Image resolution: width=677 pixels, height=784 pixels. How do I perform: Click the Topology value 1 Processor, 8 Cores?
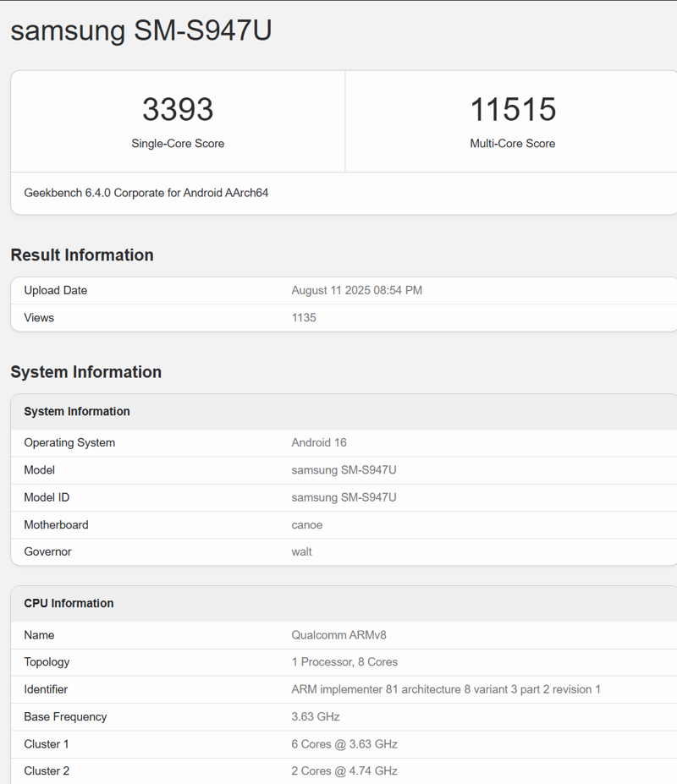[x=344, y=662]
